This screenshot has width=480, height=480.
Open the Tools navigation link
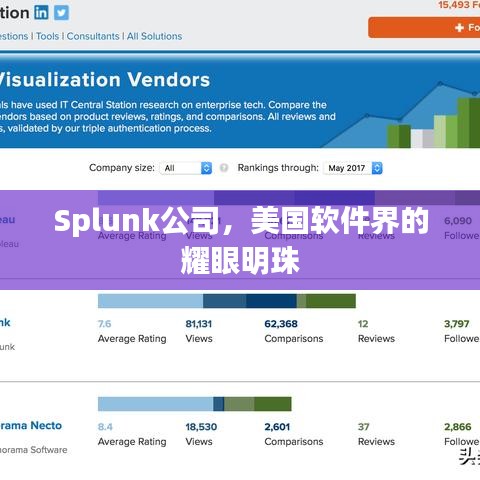[x=47, y=36]
